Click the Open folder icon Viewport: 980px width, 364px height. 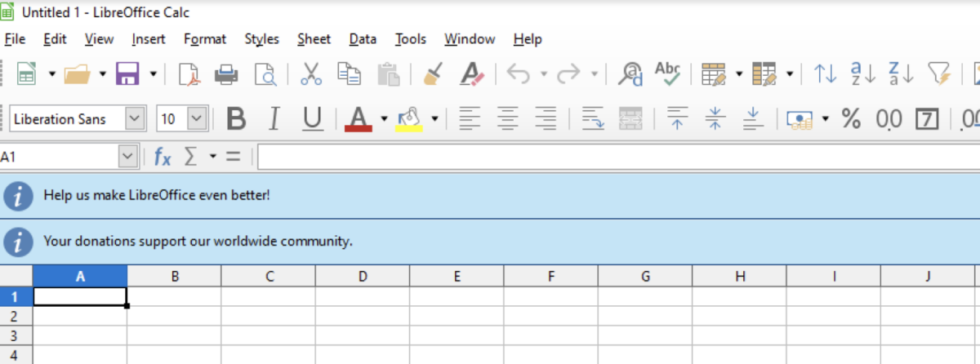[78, 75]
